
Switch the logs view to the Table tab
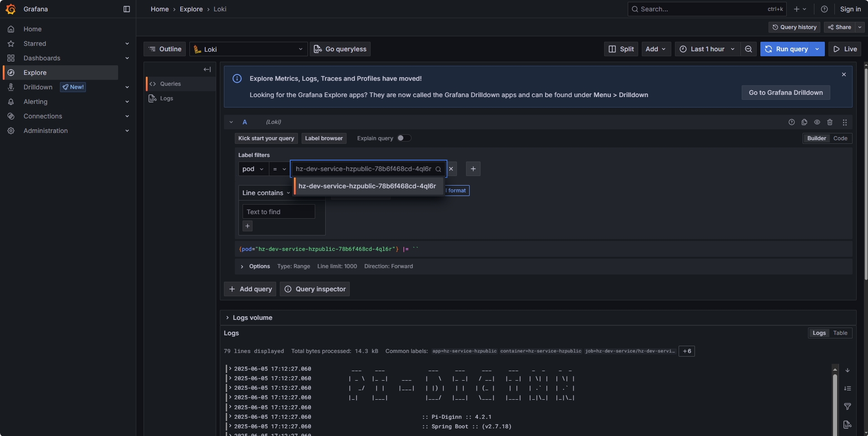840,333
